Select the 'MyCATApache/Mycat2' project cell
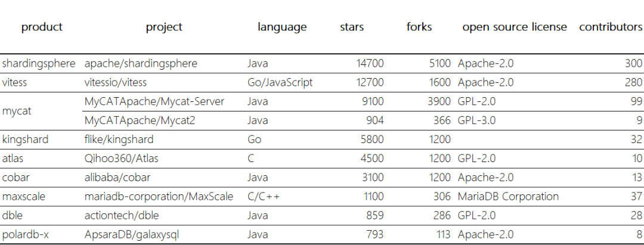Screen dimensions: 644x245 [x=140, y=120]
